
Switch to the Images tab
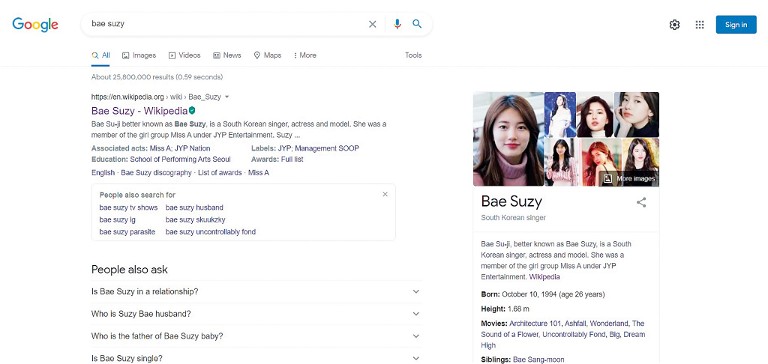[x=139, y=55]
